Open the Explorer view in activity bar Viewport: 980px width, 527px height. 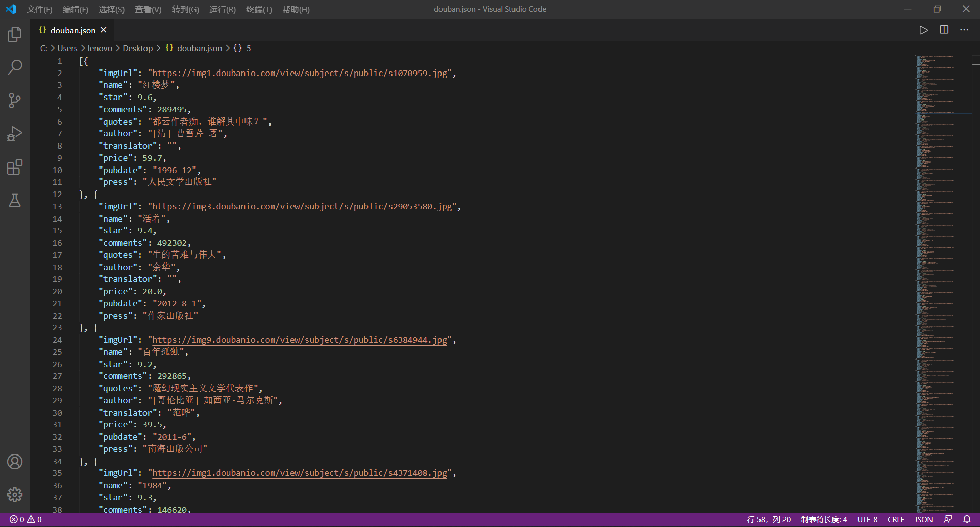tap(15, 34)
